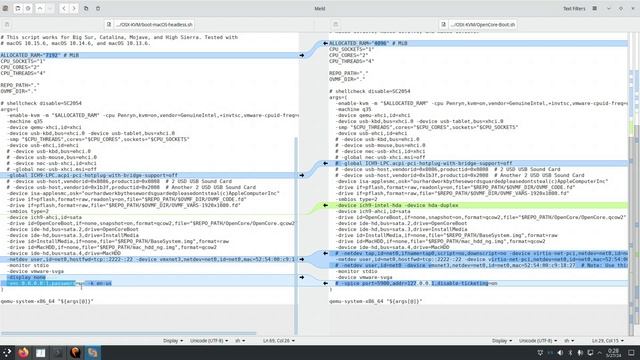The image size is (640, 360).
Task: Click the right chevron toolbar button
Action: (x=74, y=8)
